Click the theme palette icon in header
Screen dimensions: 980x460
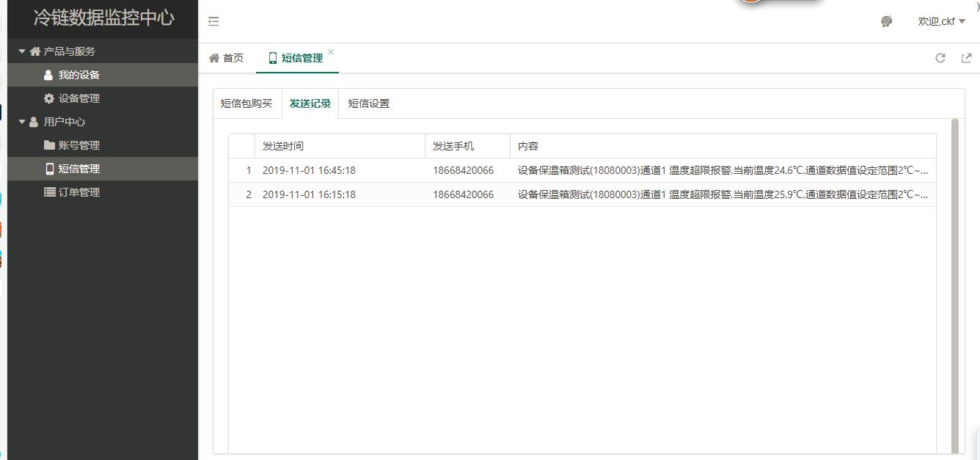tap(886, 21)
